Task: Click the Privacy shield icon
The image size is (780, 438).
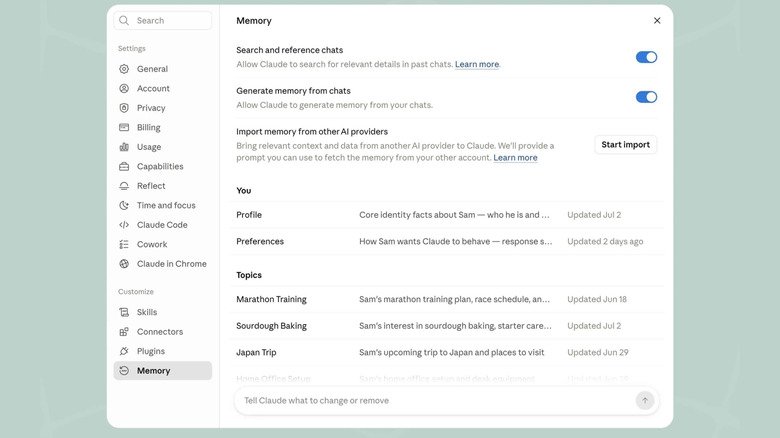Action: coord(124,108)
